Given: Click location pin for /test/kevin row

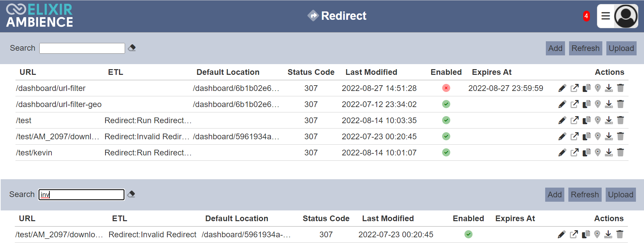Looking at the screenshot, I should point(598,153).
